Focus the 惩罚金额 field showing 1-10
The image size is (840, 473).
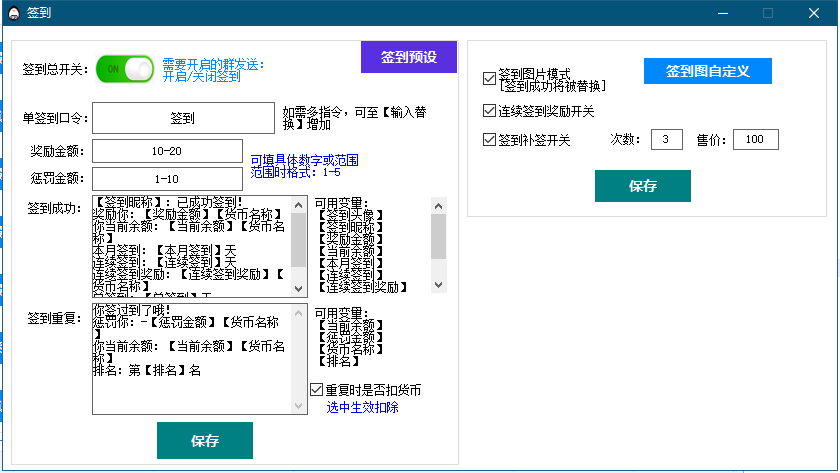(167, 178)
